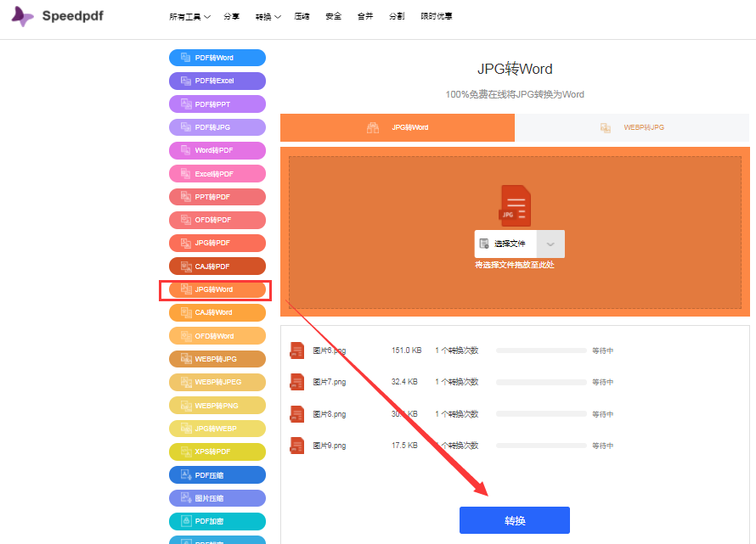
Task: Click the PPT转PDF sidebar icon
Action: tap(186, 197)
